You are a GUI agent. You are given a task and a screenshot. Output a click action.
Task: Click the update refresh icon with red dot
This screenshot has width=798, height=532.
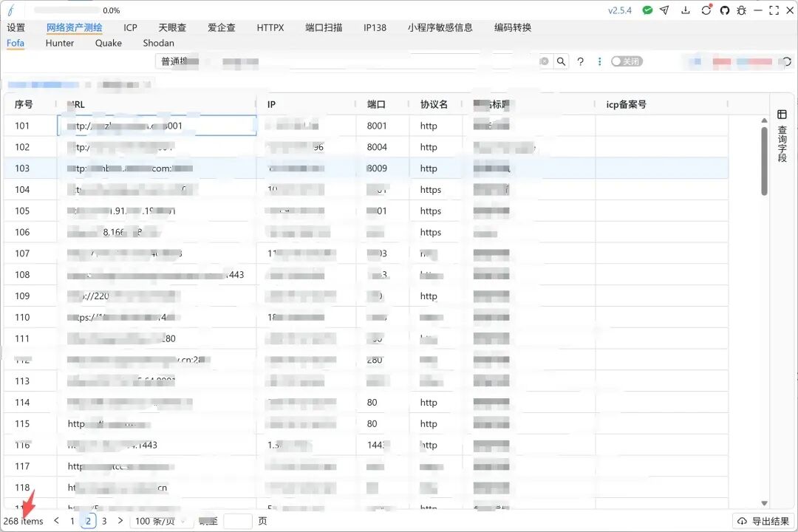pos(706,10)
